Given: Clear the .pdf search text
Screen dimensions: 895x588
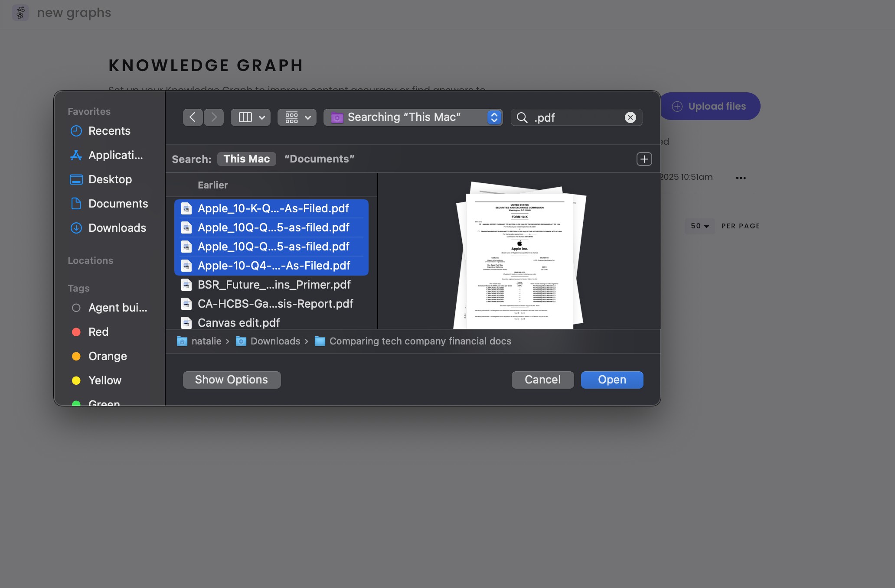Looking at the screenshot, I should click(x=630, y=117).
